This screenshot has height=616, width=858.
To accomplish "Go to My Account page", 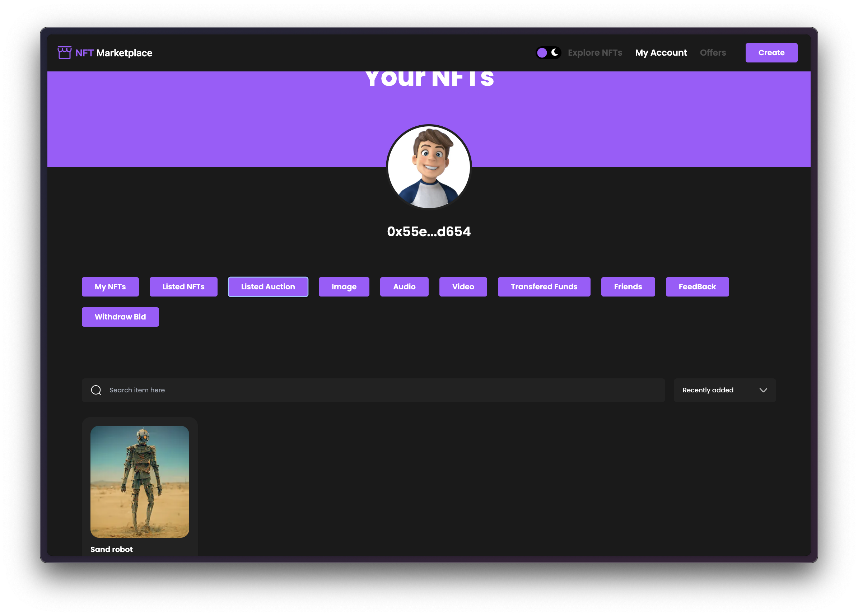I will coord(661,53).
